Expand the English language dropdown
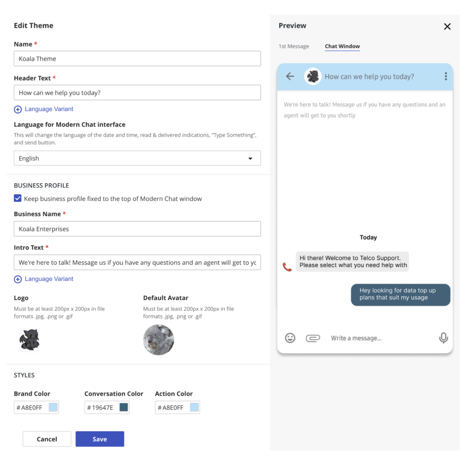This screenshot has height=476, width=468. tap(250, 159)
